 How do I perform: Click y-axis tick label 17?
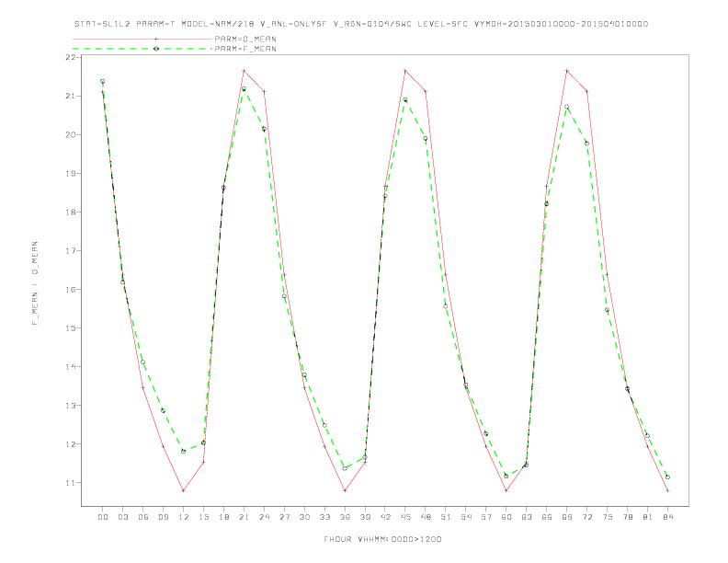(71, 250)
